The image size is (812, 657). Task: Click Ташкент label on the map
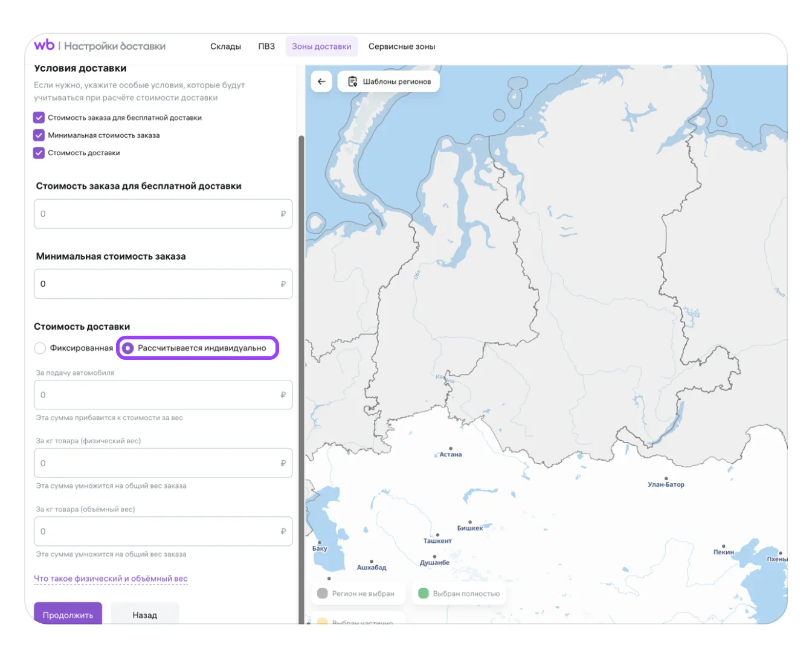tap(437, 541)
